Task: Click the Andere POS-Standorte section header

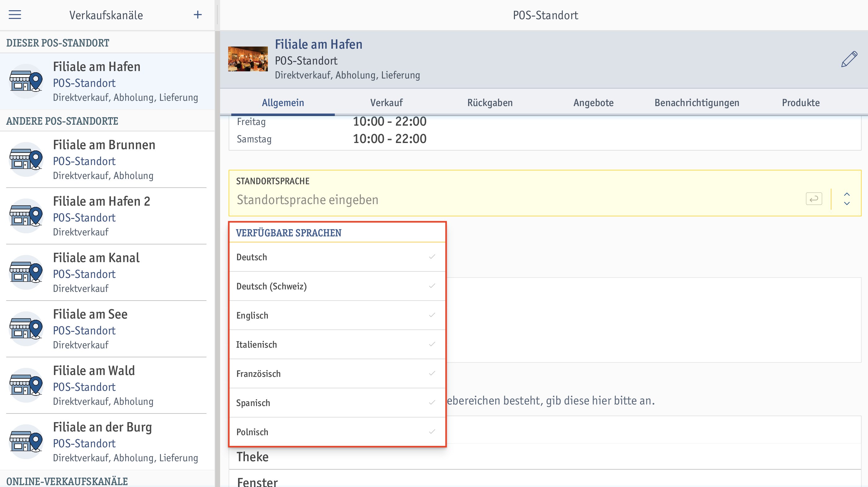Action: point(62,121)
